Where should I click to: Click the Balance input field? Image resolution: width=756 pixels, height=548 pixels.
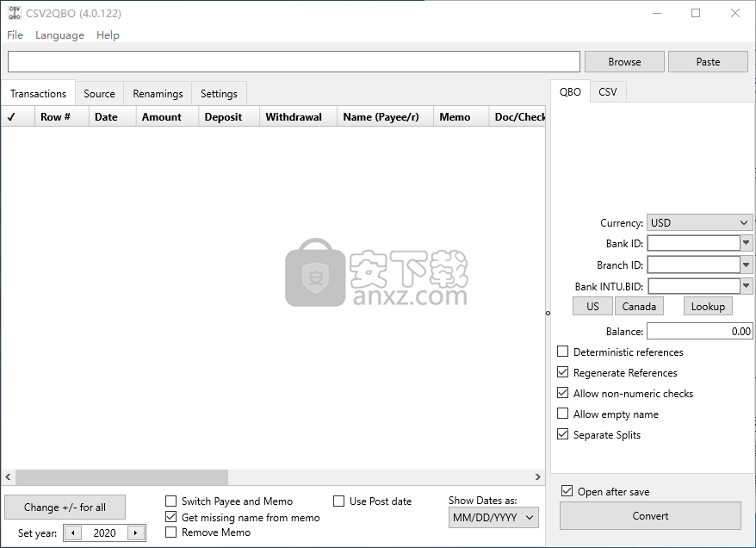[699, 332]
